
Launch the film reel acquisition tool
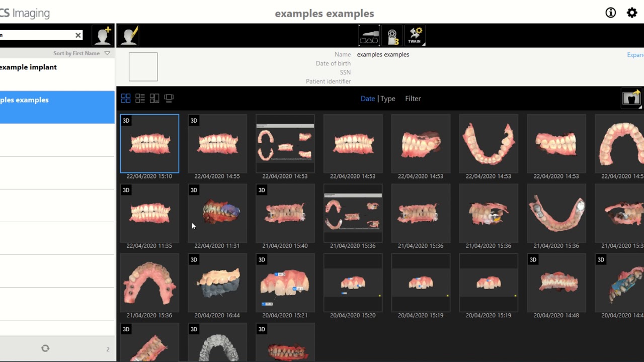point(392,36)
